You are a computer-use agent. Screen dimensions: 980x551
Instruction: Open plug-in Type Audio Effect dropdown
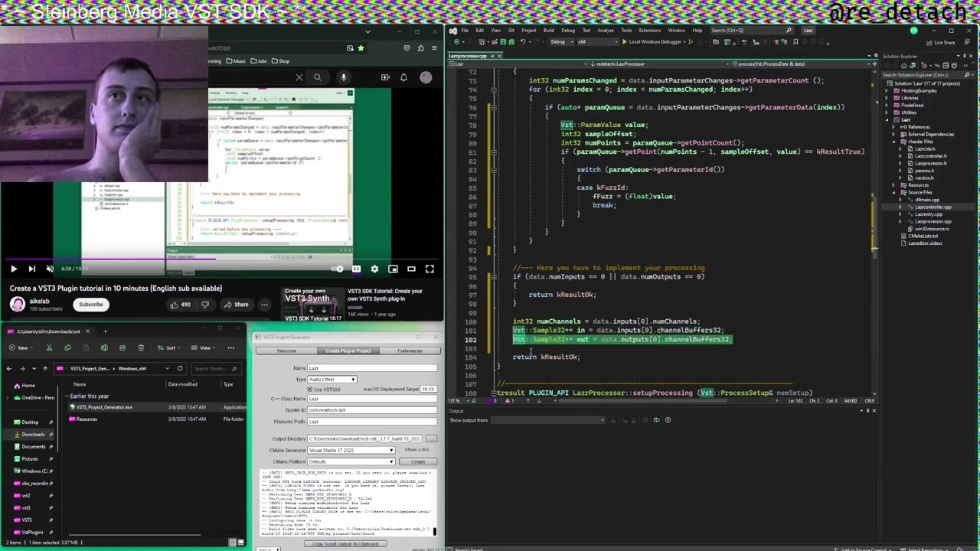click(x=332, y=380)
